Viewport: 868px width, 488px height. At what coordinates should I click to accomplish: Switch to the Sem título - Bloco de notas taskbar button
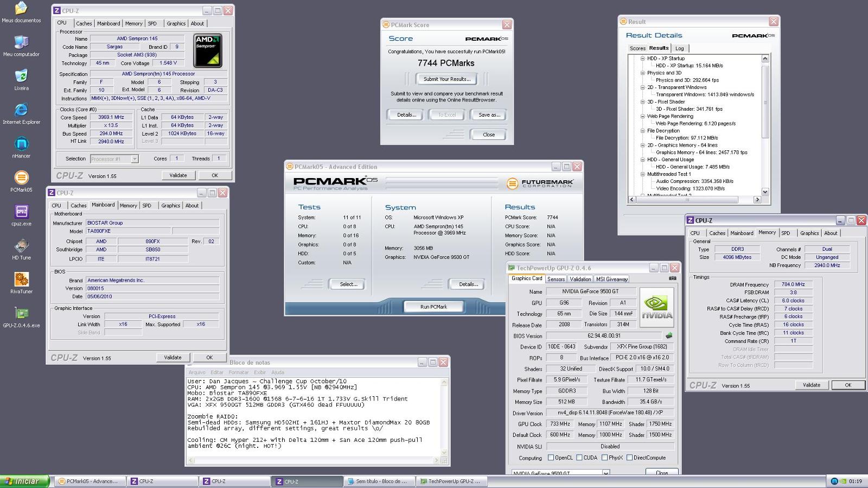click(x=379, y=481)
